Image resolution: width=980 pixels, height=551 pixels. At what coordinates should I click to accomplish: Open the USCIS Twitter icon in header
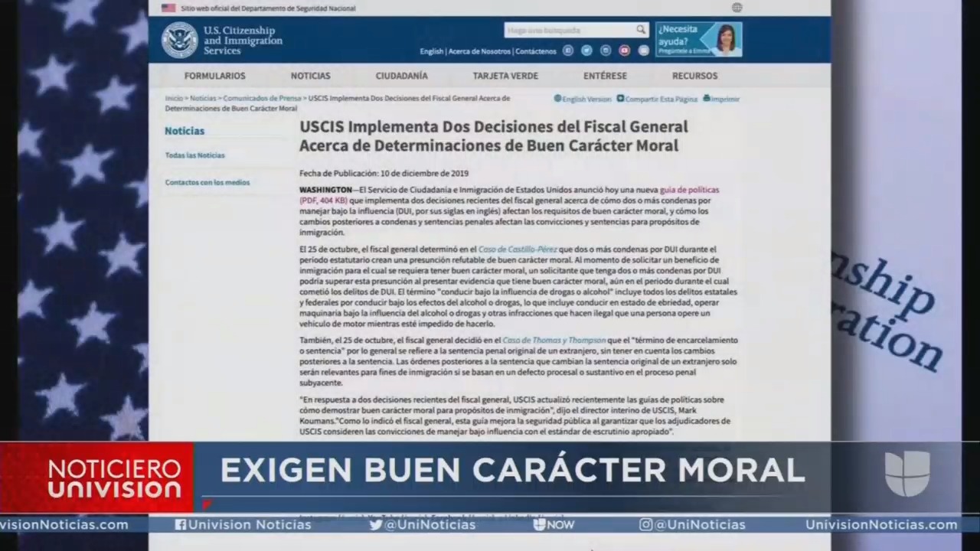point(586,51)
